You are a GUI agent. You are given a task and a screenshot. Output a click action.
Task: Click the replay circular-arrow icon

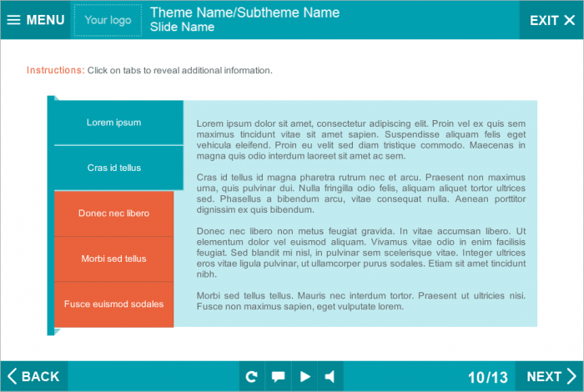252,376
